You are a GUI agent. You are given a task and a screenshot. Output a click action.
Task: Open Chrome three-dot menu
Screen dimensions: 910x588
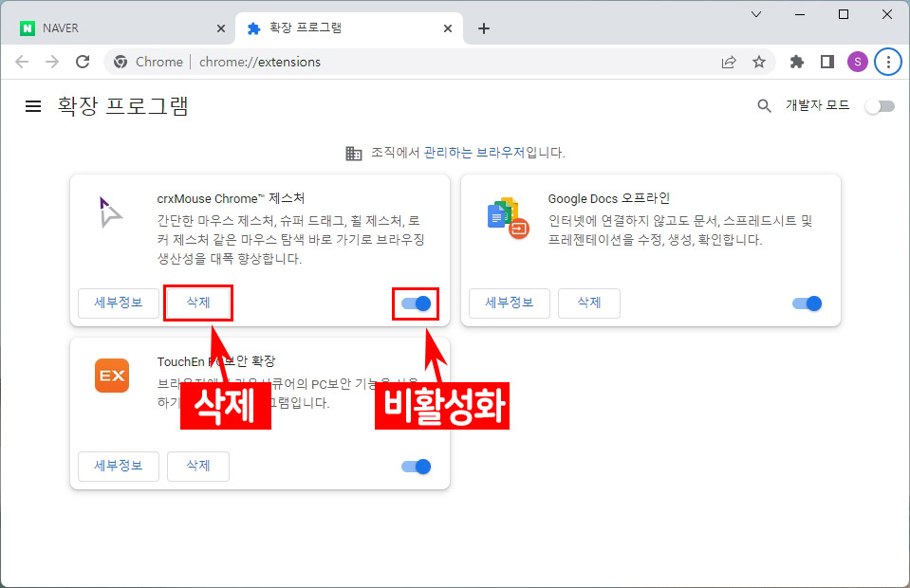888,62
